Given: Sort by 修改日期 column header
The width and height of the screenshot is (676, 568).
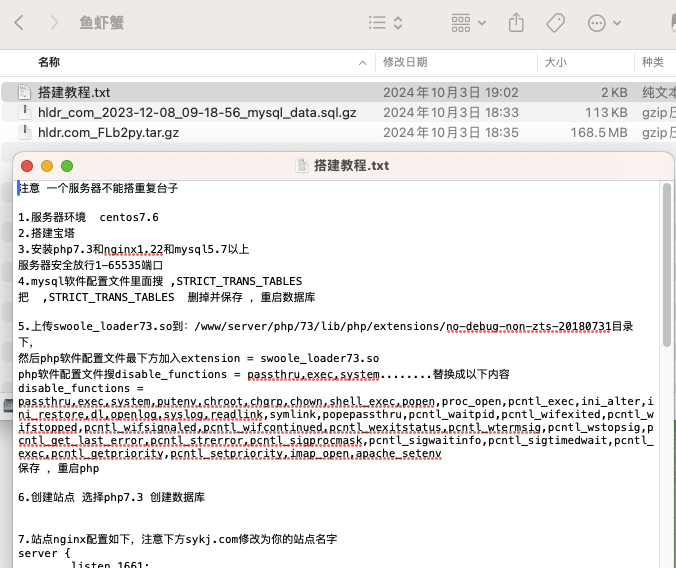Looking at the screenshot, I should click(x=405, y=62).
